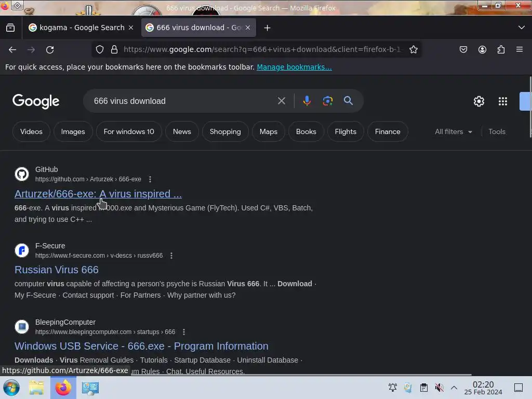
Task: Close the 666 virus download tab
Action: tap(248, 28)
